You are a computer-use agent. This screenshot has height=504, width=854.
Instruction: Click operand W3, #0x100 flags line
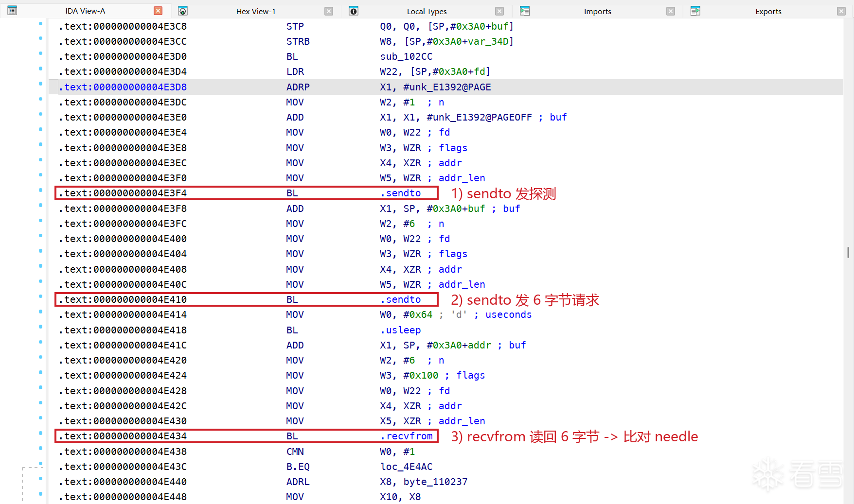[409, 375]
